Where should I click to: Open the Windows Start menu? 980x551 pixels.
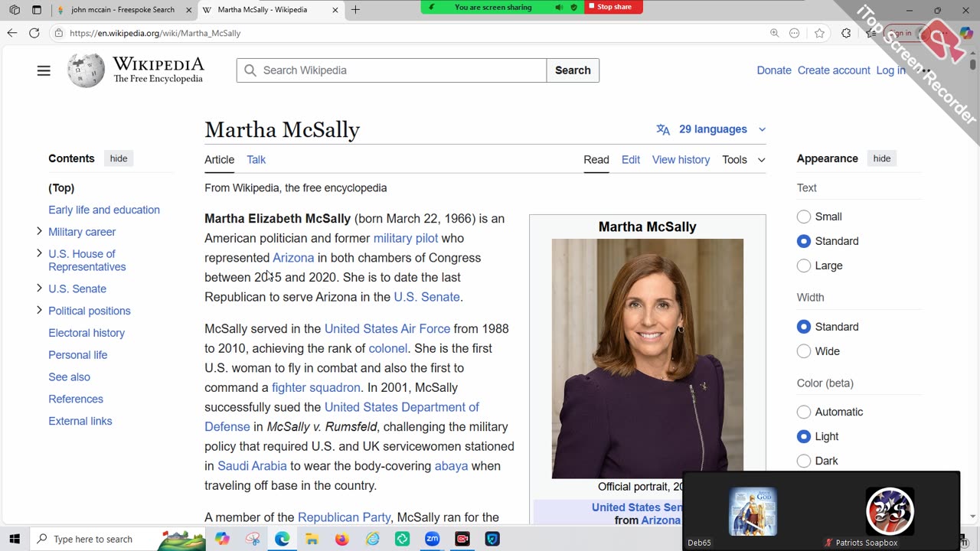[14, 539]
